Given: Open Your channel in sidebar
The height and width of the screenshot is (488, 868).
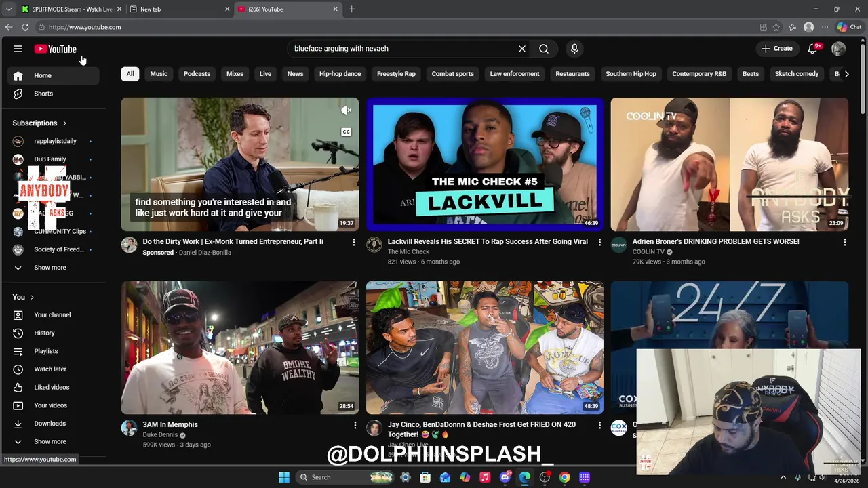Looking at the screenshot, I should pos(52,315).
